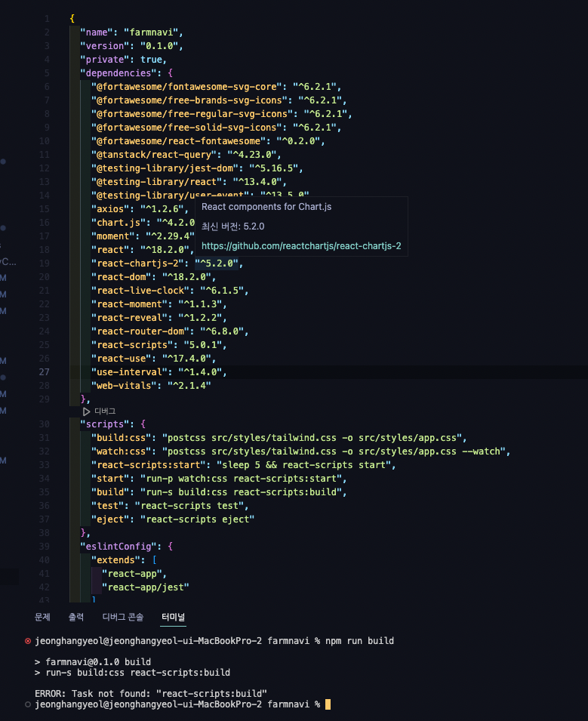Click line number 30 in the gutter

point(44,424)
